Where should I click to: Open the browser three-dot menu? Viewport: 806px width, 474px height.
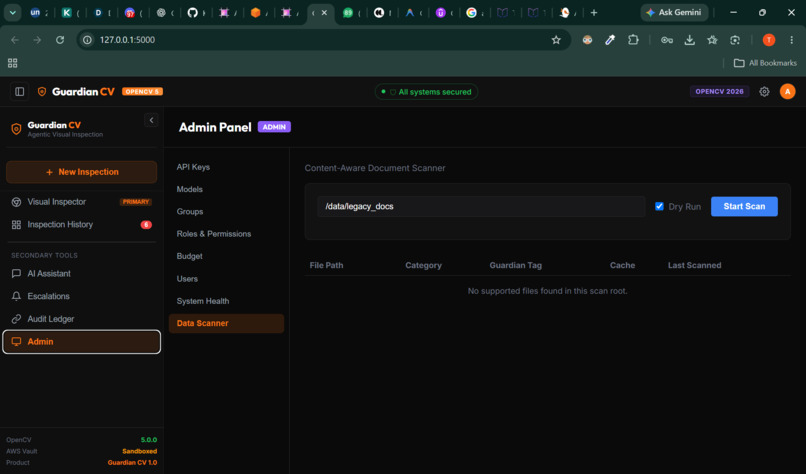791,40
